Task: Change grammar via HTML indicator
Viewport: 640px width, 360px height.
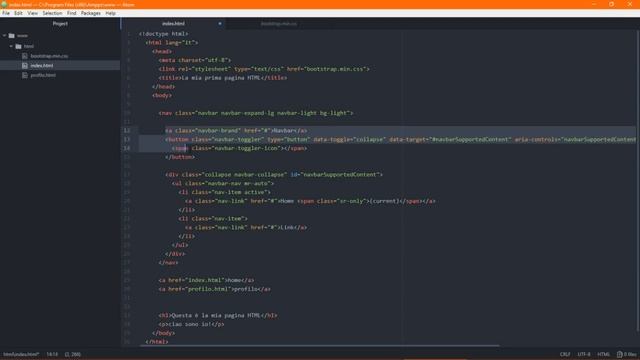Action: click(x=603, y=354)
